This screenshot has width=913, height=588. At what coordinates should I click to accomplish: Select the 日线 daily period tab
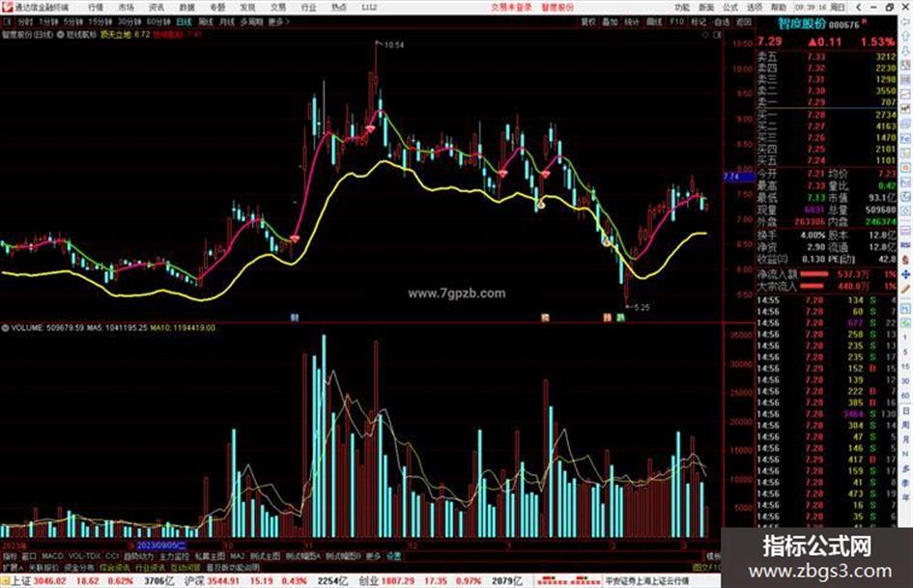184,21
